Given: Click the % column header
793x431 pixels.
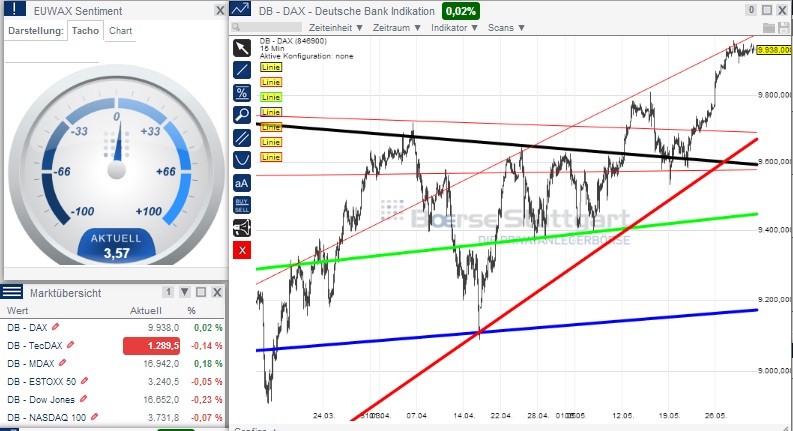Looking at the screenshot, I should 191,311.
